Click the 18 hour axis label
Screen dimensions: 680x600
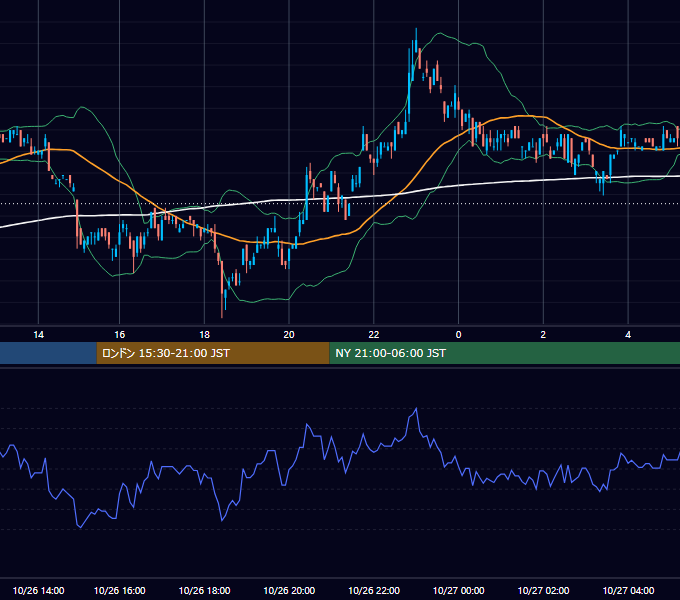tap(204, 335)
